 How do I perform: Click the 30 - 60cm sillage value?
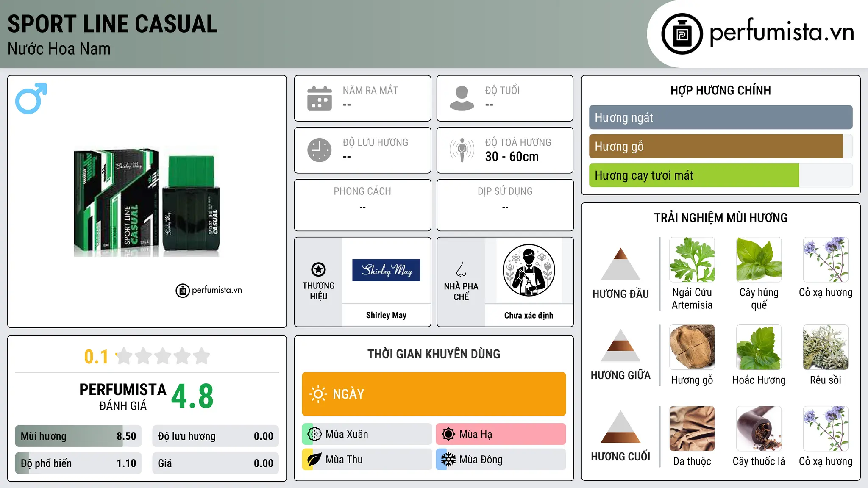(x=512, y=156)
